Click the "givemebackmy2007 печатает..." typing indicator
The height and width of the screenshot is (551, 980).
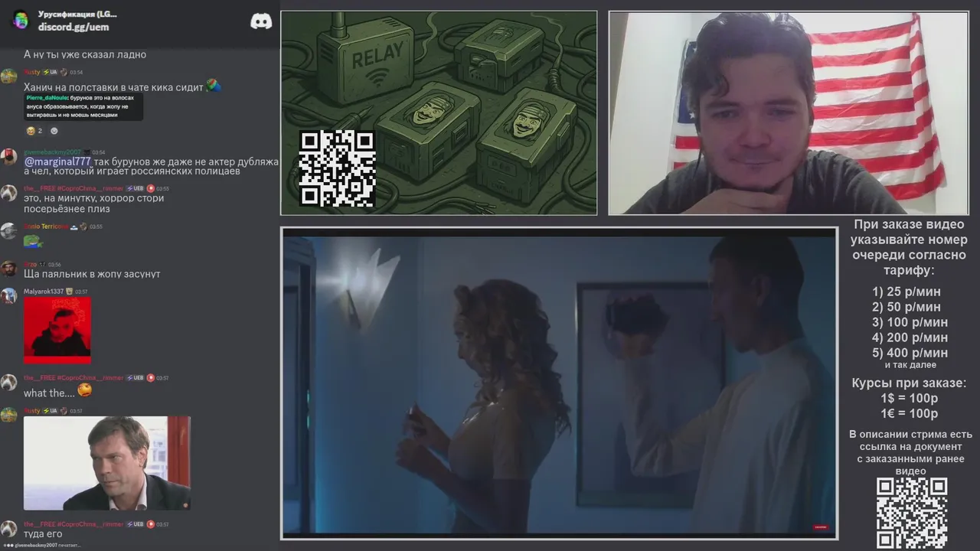tap(42, 545)
